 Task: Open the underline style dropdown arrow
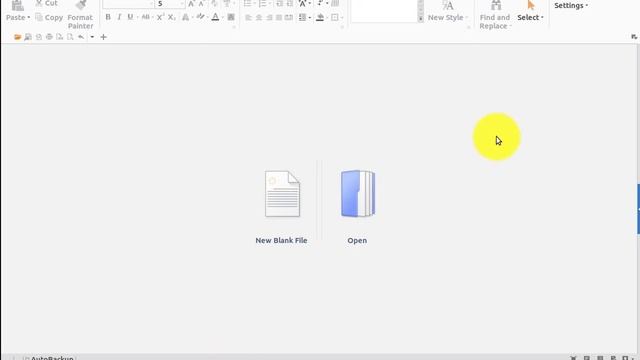[x=137, y=17]
